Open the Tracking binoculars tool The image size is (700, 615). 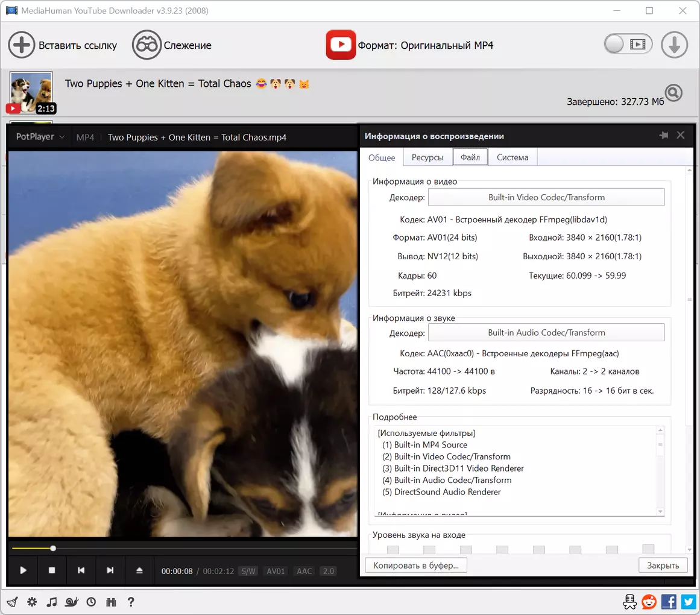147,45
